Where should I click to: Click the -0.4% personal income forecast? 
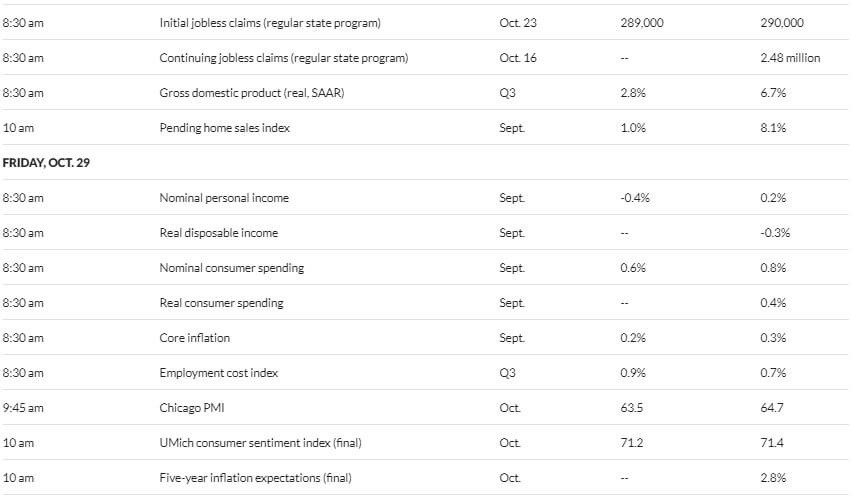pos(635,198)
